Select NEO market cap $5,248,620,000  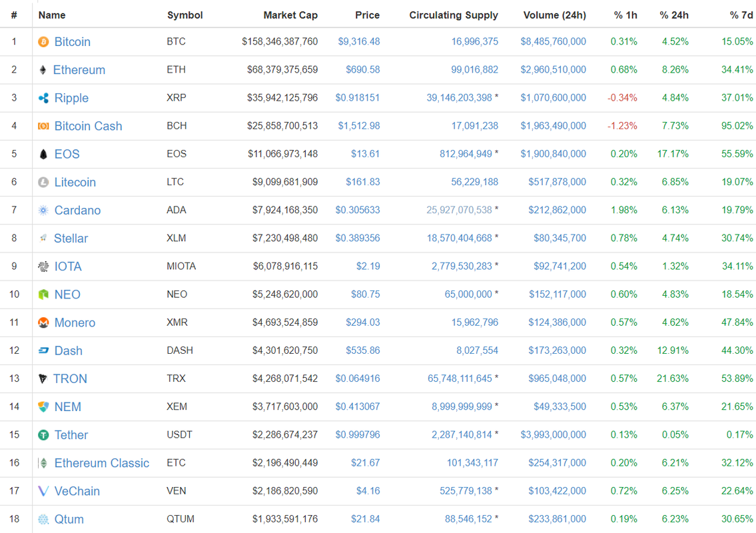pyautogui.click(x=285, y=294)
